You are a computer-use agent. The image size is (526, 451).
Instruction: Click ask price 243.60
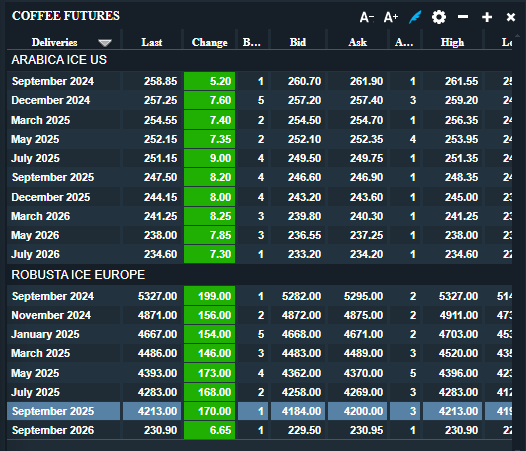tap(358, 197)
